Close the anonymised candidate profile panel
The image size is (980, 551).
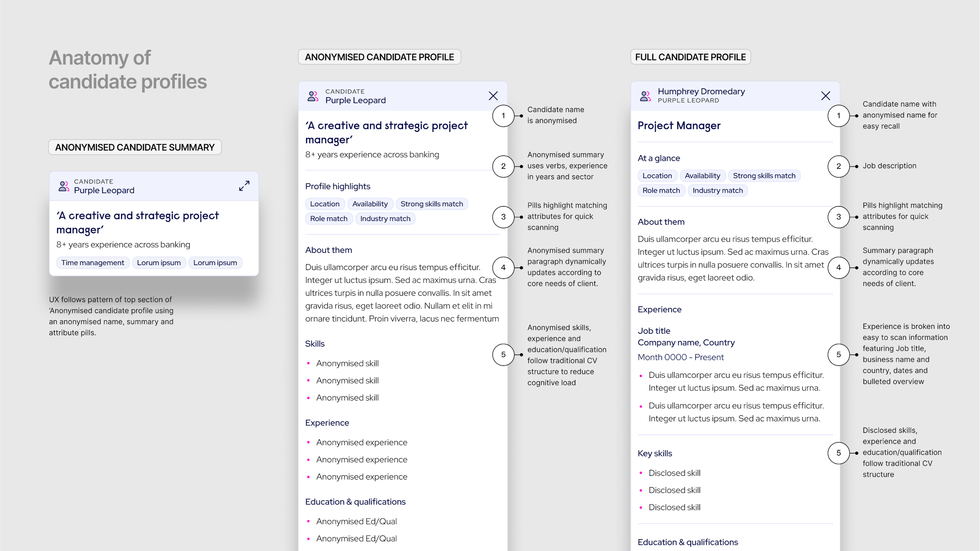493,96
